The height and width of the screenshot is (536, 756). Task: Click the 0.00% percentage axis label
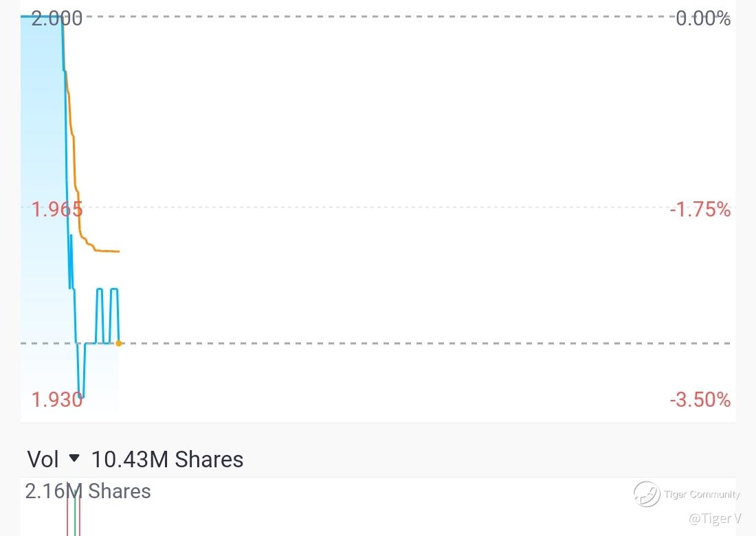pyautogui.click(x=703, y=19)
